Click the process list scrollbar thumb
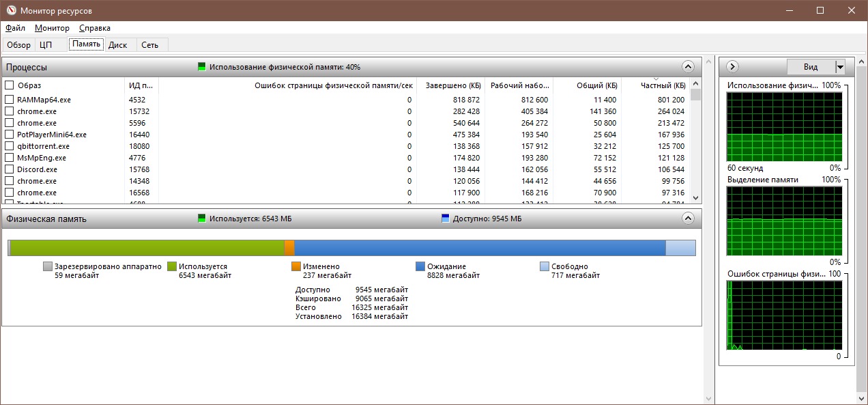Image resolution: width=868 pixels, height=405 pixels. tap(695, 95)
